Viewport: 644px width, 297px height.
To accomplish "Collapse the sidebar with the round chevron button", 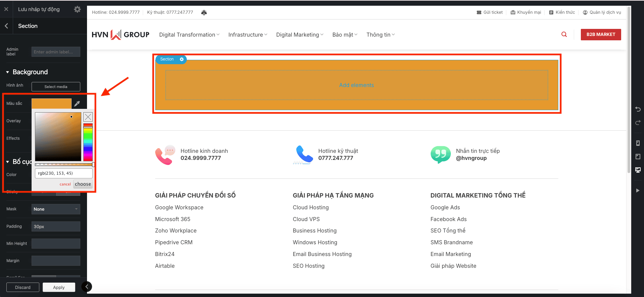I will click(x=87, y=287).
